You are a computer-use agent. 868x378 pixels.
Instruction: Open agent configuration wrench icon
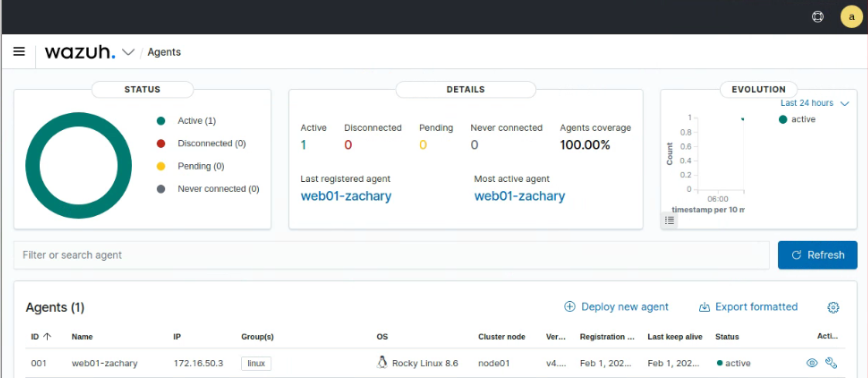tap(830, 363)
